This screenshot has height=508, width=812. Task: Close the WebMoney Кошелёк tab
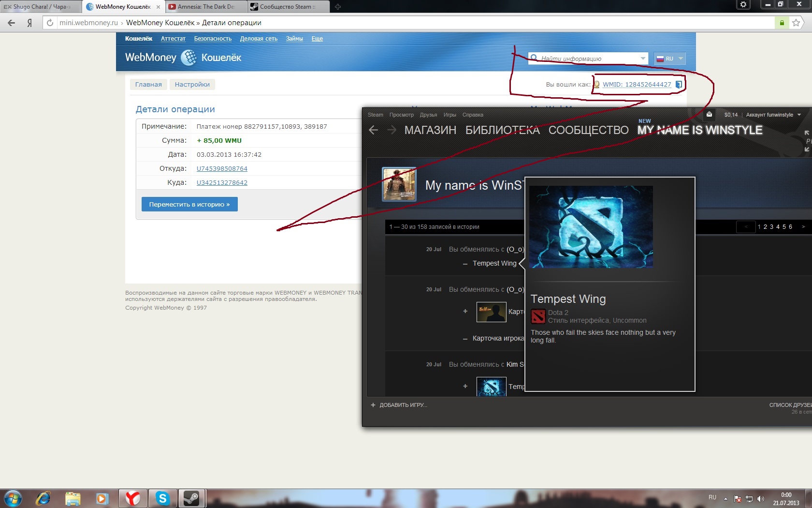[x=158, y=7]
